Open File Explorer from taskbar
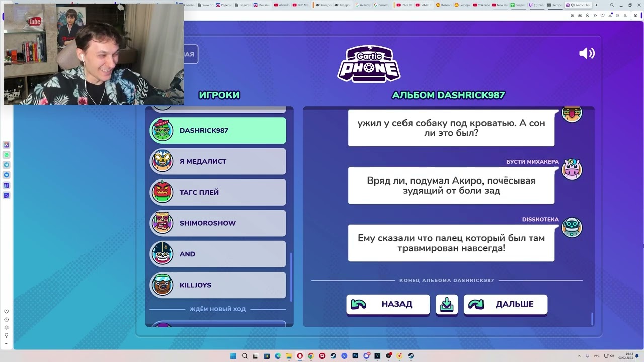 coord(289,356)
